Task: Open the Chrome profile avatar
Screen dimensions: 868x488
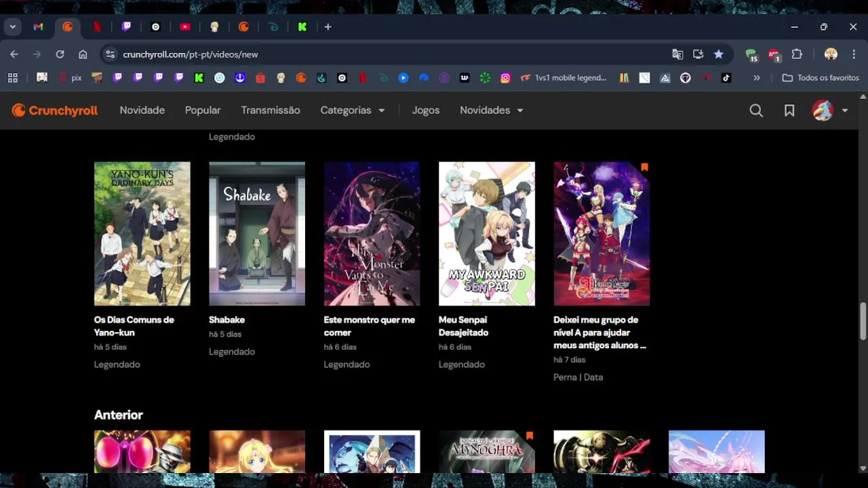Action: 831,54
